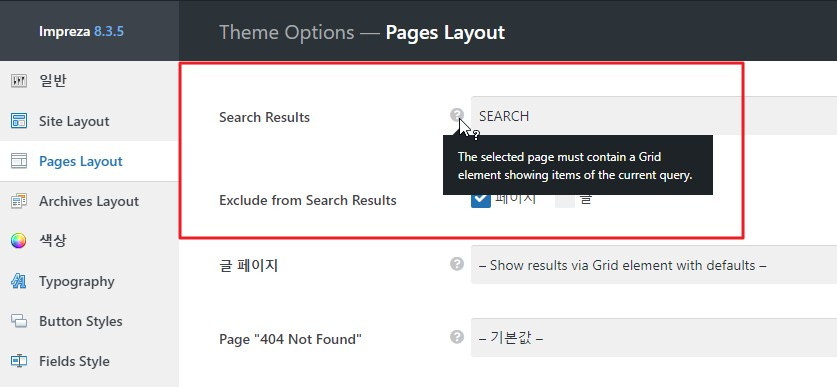This screenshot has height=387, width=837.
Task: Click the Search Results field label
Action: 264,117
